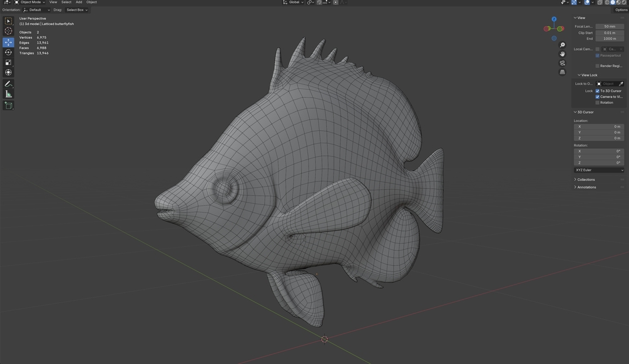Open the Select Box drag dropdown
629x364 pixels.
tap(76, 9)
